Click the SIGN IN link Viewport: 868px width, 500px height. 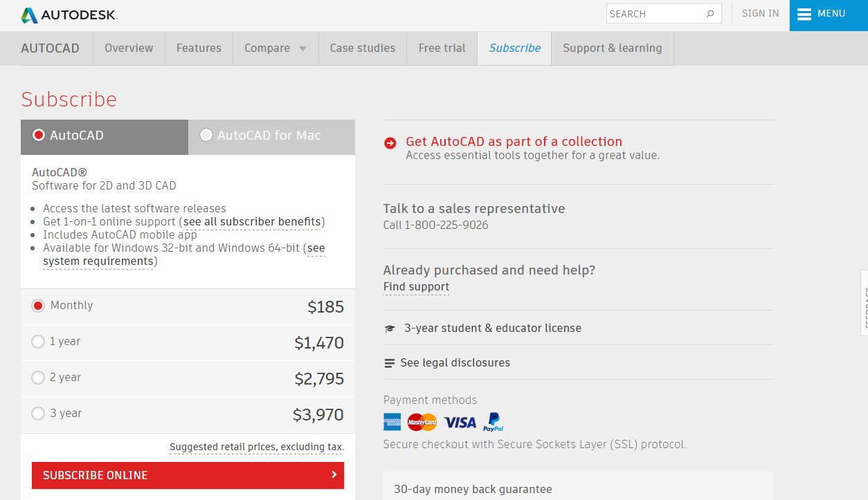(760, 14)
